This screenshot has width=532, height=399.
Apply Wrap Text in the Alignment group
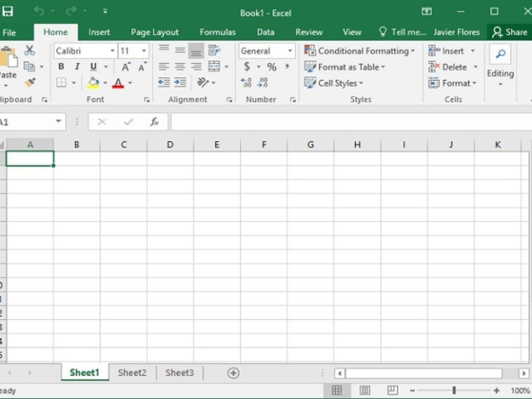(x=215, y=50)
